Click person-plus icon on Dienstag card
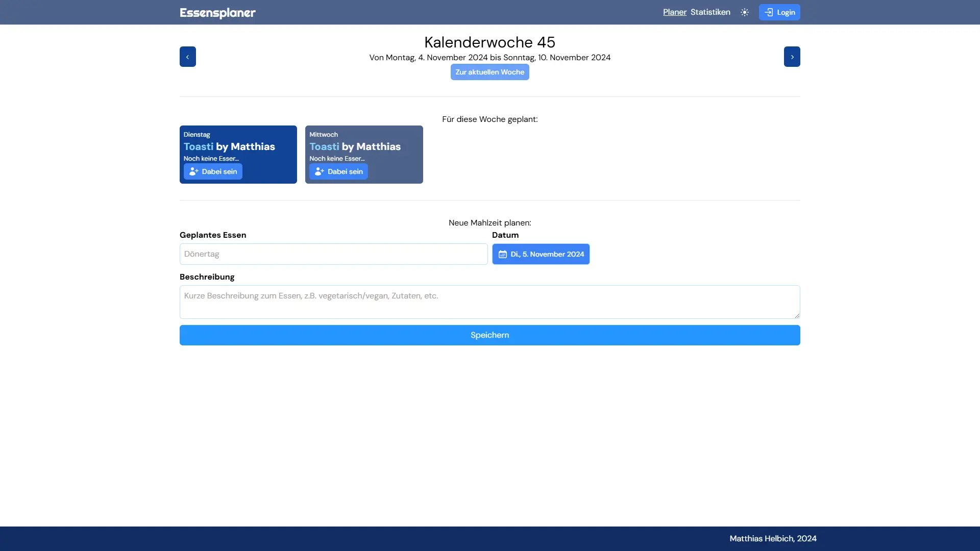Viewport: 980px width, 551px height. pyautogui.click(x=193, y=171)
